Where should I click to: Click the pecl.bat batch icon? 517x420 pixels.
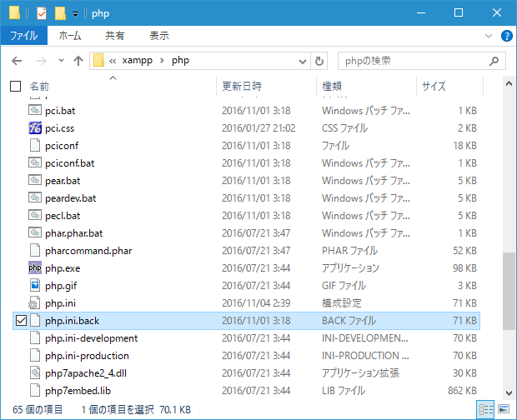tap(35, 215)
